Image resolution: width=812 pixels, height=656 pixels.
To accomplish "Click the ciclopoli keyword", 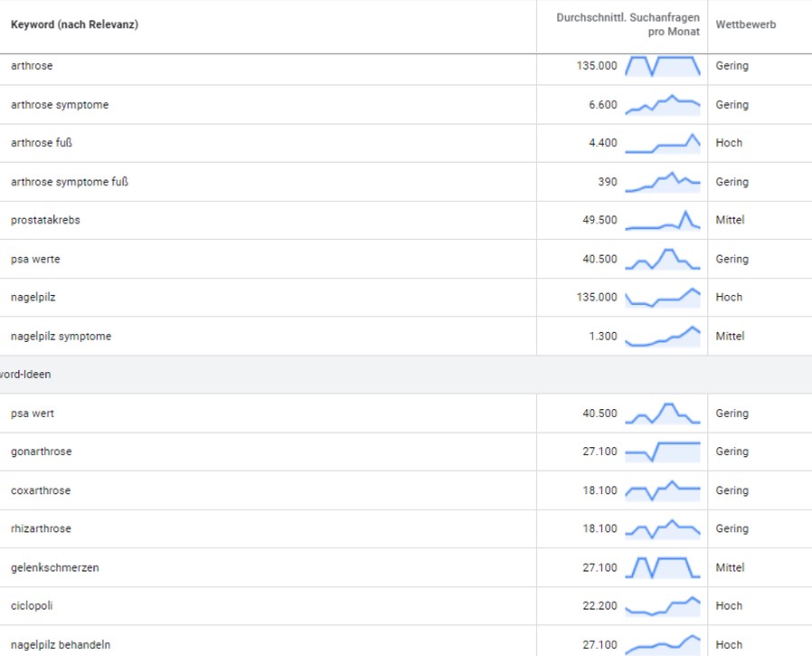I will [32, 605].
